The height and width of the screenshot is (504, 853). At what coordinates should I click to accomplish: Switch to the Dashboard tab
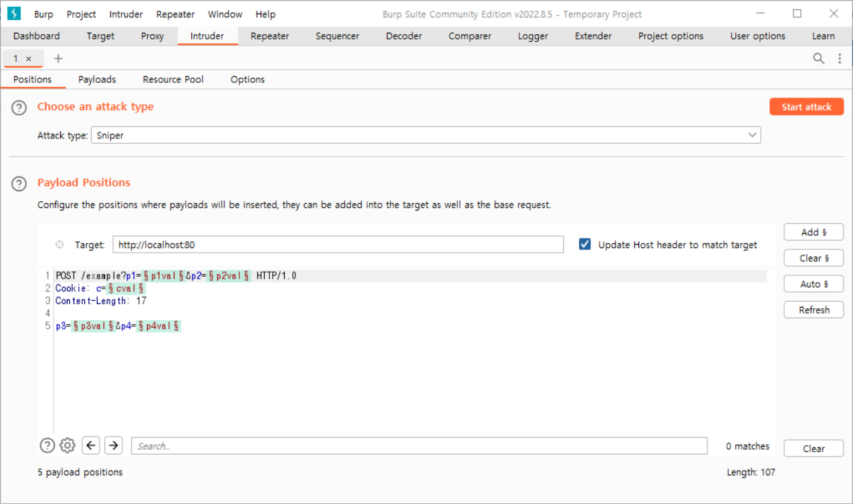37,36
